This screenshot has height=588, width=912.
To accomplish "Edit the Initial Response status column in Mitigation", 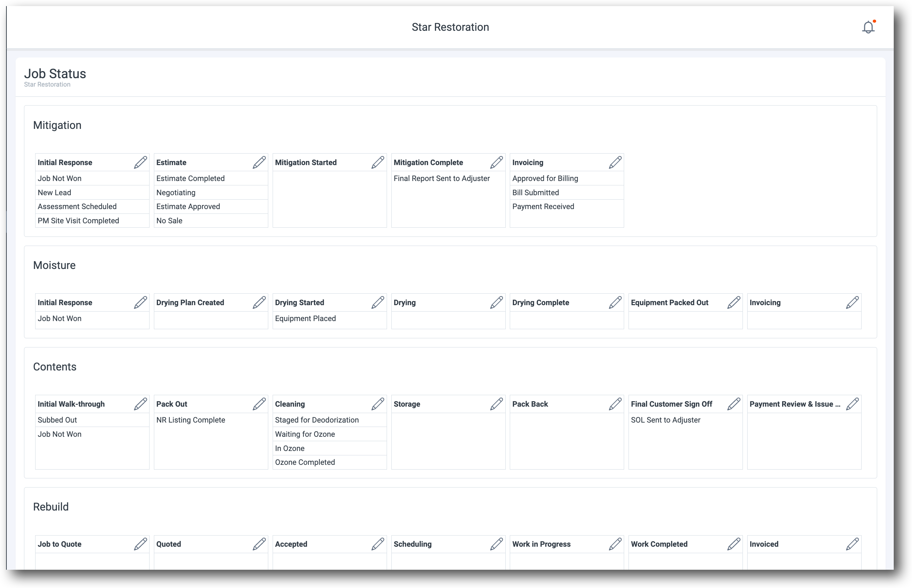I will [140, 162].
